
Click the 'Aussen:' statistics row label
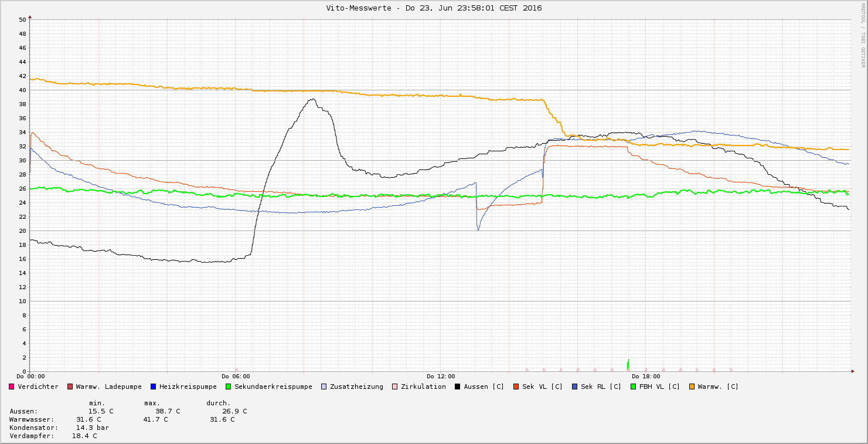pos(24,411)
